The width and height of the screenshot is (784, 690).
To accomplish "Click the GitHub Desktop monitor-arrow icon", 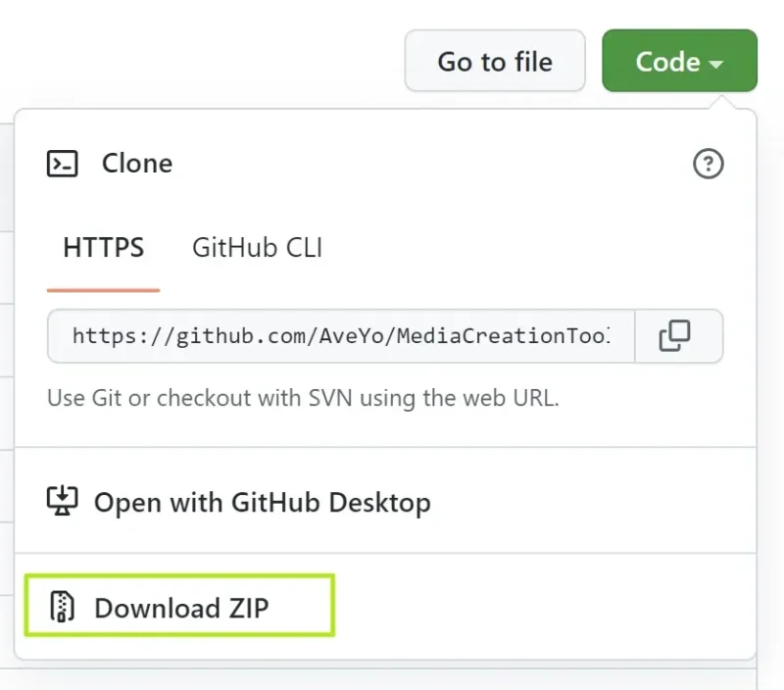I will point(63,502).
